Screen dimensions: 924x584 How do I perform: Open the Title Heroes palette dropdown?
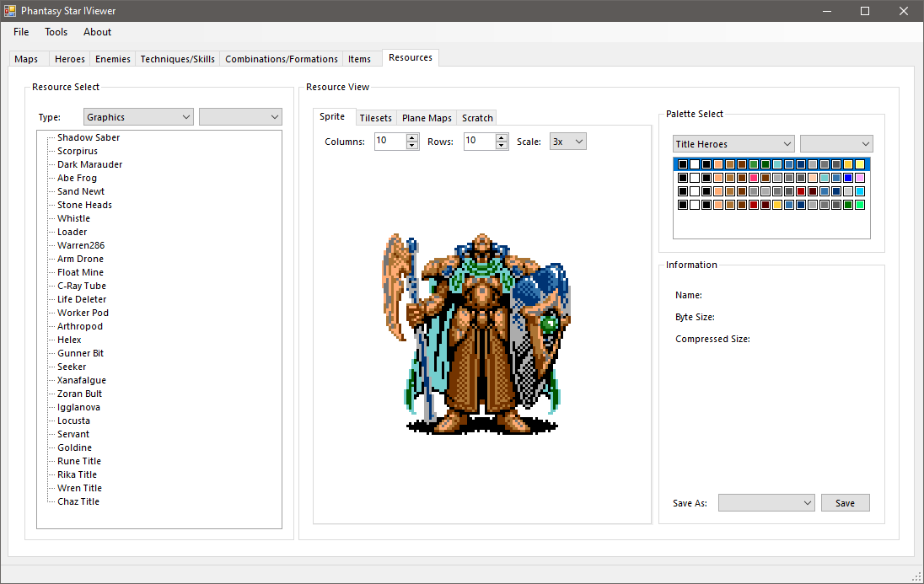click(x=733, y=144)
